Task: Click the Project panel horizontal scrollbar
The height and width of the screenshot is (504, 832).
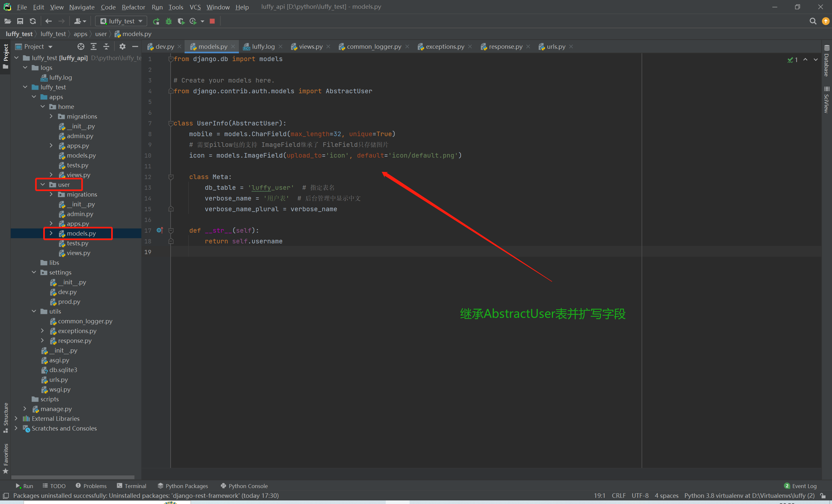Action: pyautogui.click(x=72, y=477)
